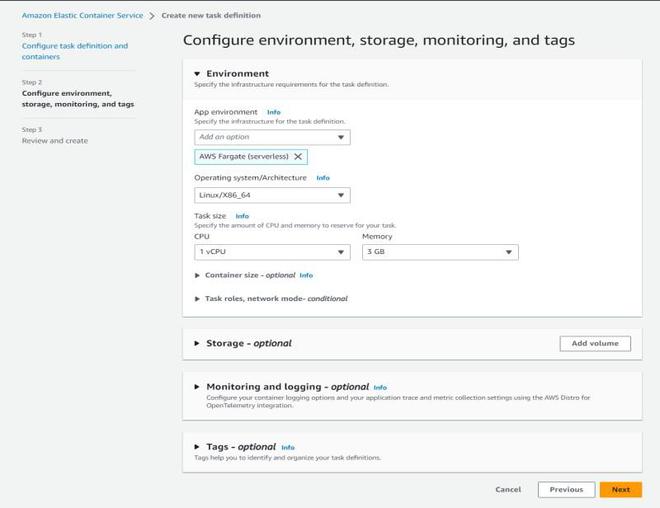Click the Next button

click(620, 489)
